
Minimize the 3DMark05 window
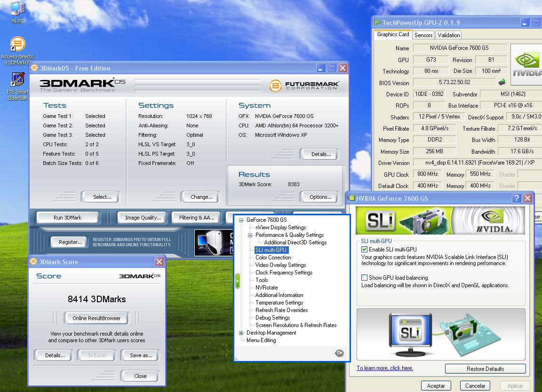[x=321, y=68]
